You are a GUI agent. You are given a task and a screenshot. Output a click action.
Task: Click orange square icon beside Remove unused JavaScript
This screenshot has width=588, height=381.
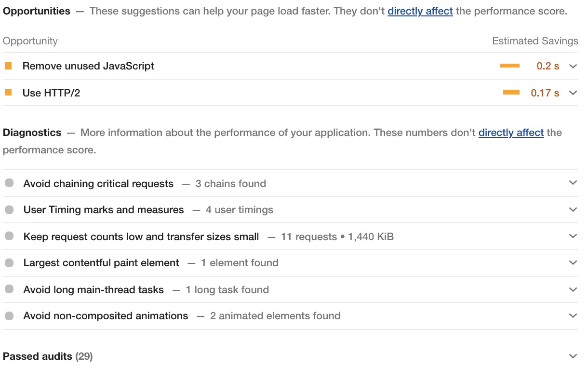(8, 66)
